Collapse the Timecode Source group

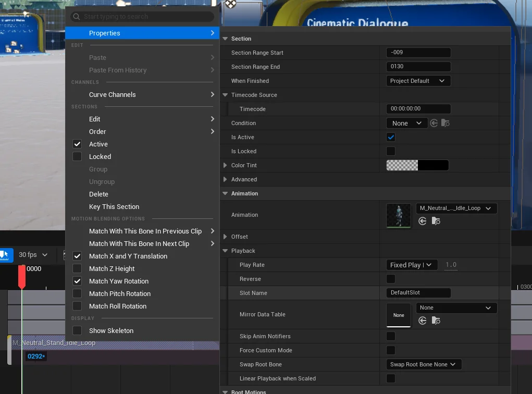click(x=225, y=95)
